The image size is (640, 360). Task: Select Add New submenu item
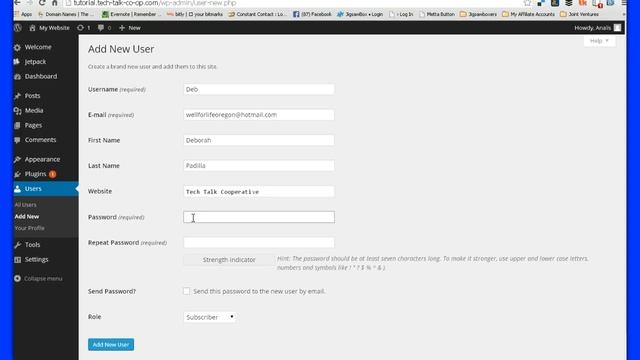[27, 216]
